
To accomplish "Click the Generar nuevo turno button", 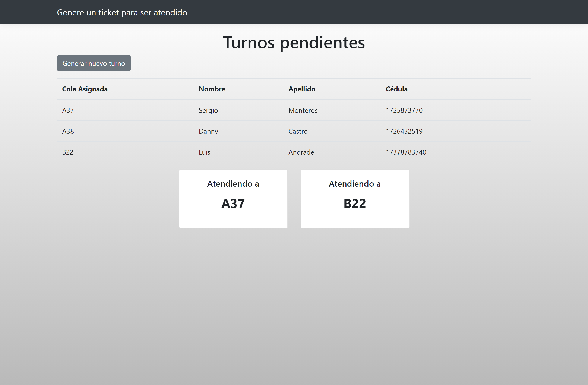I will pyautogui.click(x=94, y=63).
